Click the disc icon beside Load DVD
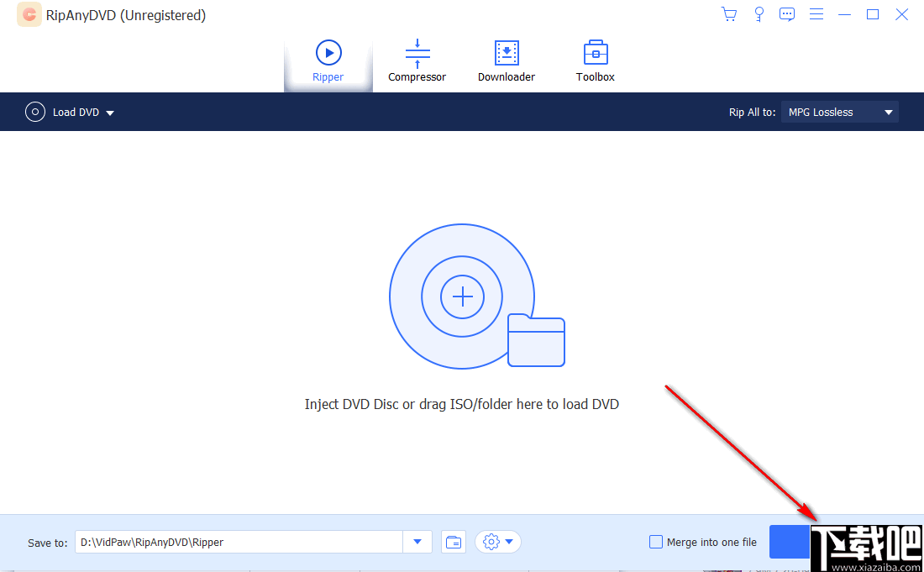This screenshot has width=924, height=572. tap(34, 111)
